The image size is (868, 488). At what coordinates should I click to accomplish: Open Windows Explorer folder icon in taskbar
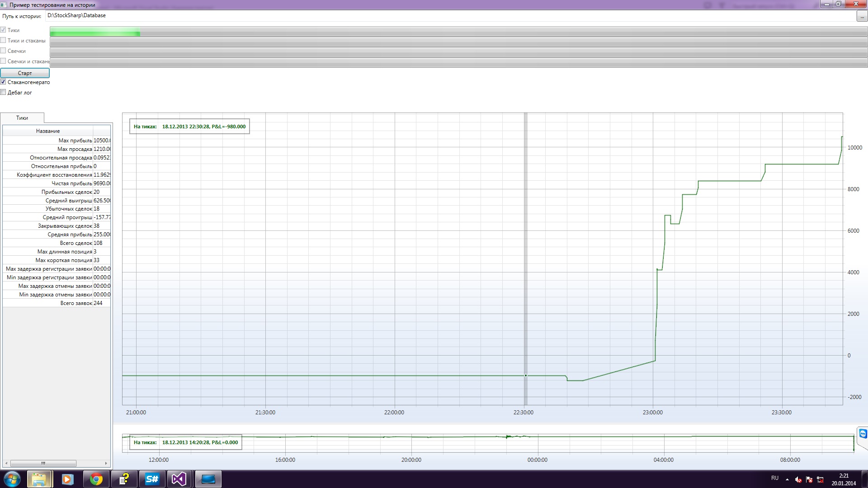[39, 479]
